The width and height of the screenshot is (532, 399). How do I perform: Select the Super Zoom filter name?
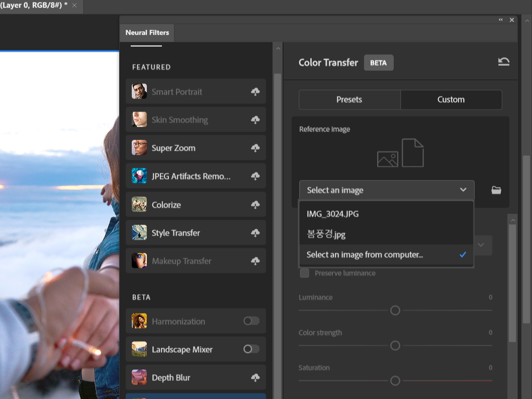[173, 148]
